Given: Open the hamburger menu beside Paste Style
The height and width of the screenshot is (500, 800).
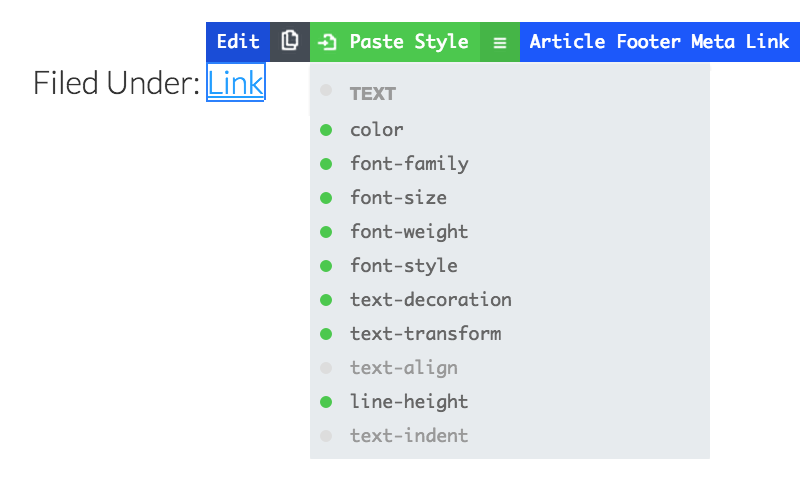Looking at the screenshot, I should (x=500, y=42).
